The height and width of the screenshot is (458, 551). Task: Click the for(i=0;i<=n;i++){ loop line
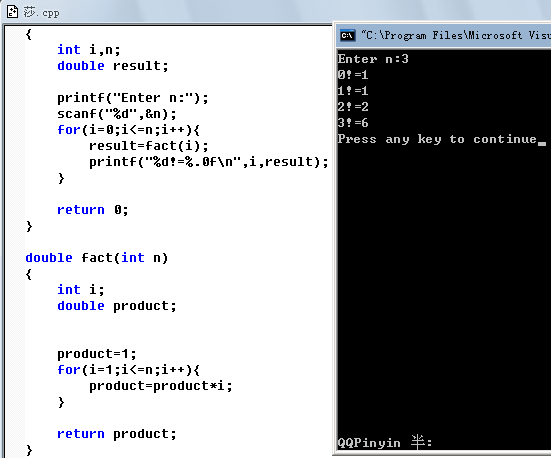click(x=129, y=130)
